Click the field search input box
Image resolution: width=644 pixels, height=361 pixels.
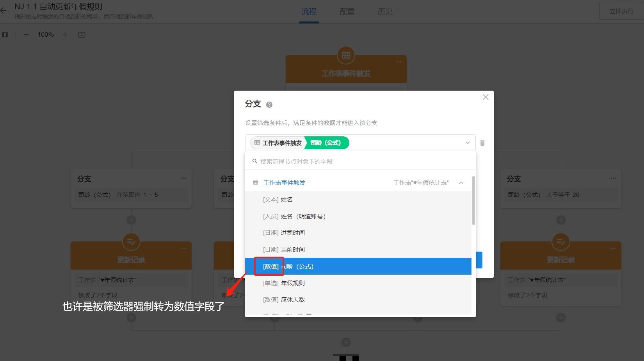click(x=363, y=162)
